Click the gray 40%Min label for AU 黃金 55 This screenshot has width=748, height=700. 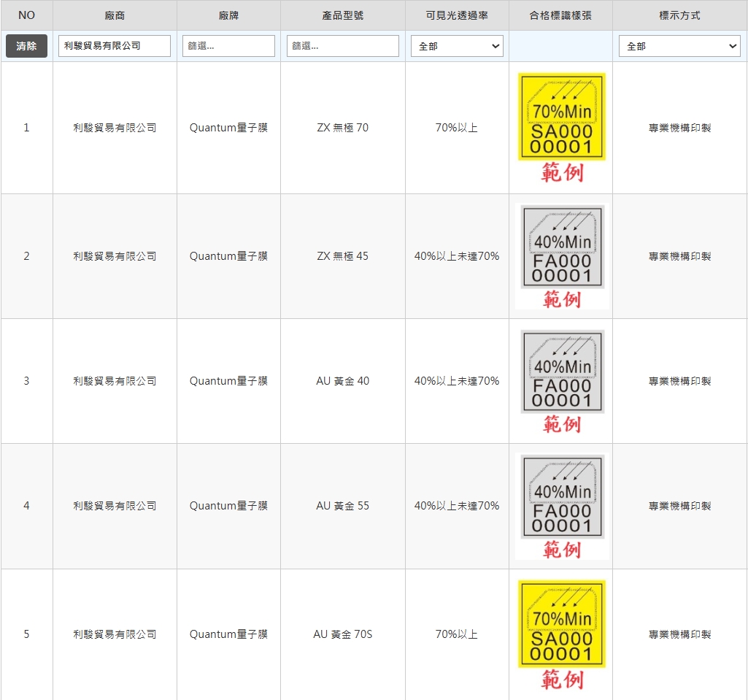(561, 497)
